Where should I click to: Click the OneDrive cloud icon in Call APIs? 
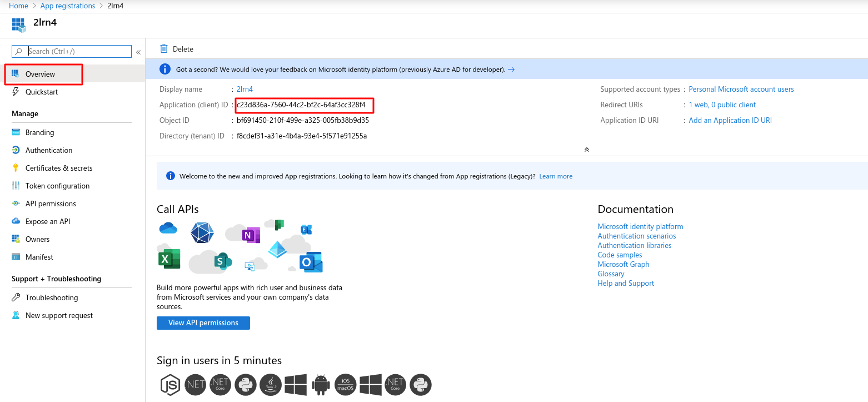168,228
